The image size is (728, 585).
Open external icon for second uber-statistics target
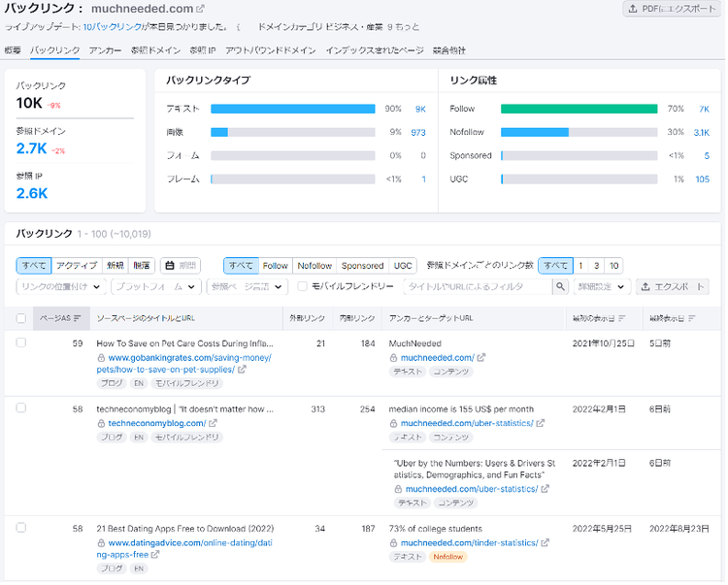point(545,489)
